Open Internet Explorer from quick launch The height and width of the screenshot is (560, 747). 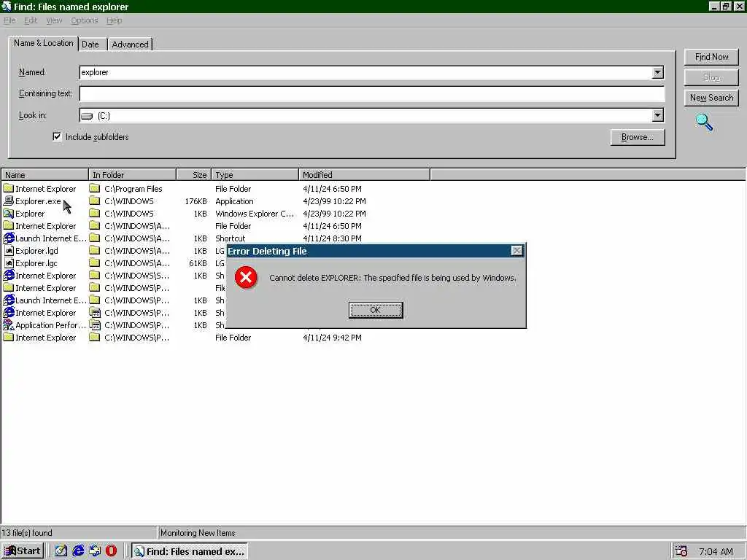tap(78, 551)
